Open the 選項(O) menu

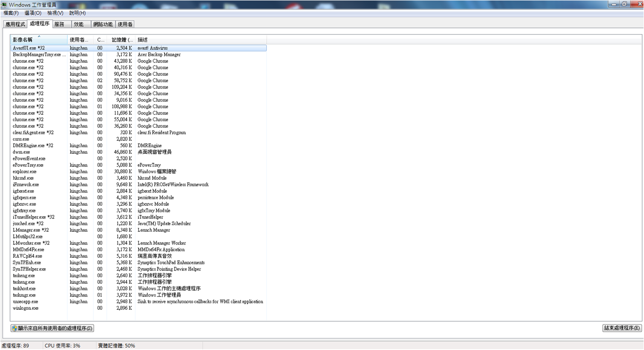pos(33,13)
